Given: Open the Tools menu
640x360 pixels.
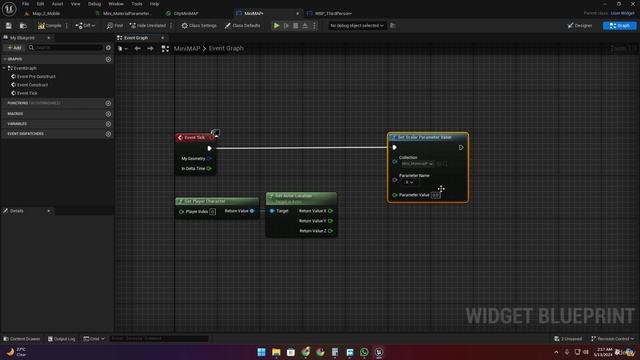Looking at the screenshot, I should click(137, 4).
